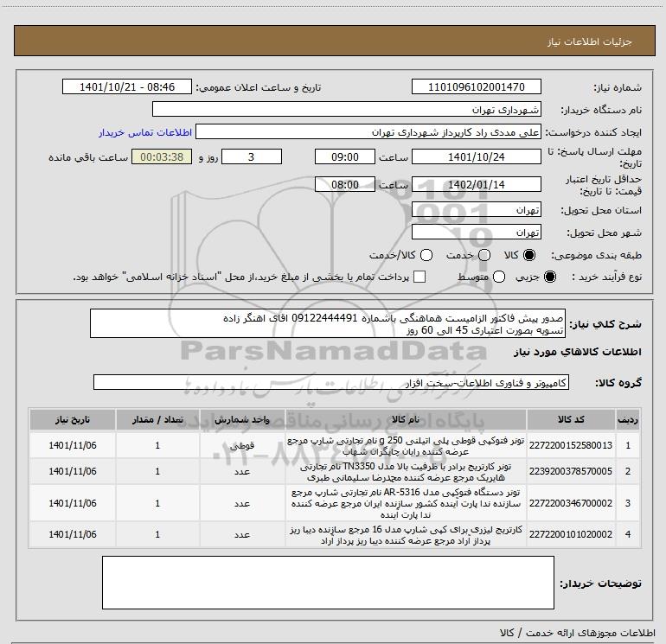This screenshot has width=666, height=644.
Task: Tick the اسناد خزانه اسلامی payment checkbox
Action: click(x=419, y=277)
